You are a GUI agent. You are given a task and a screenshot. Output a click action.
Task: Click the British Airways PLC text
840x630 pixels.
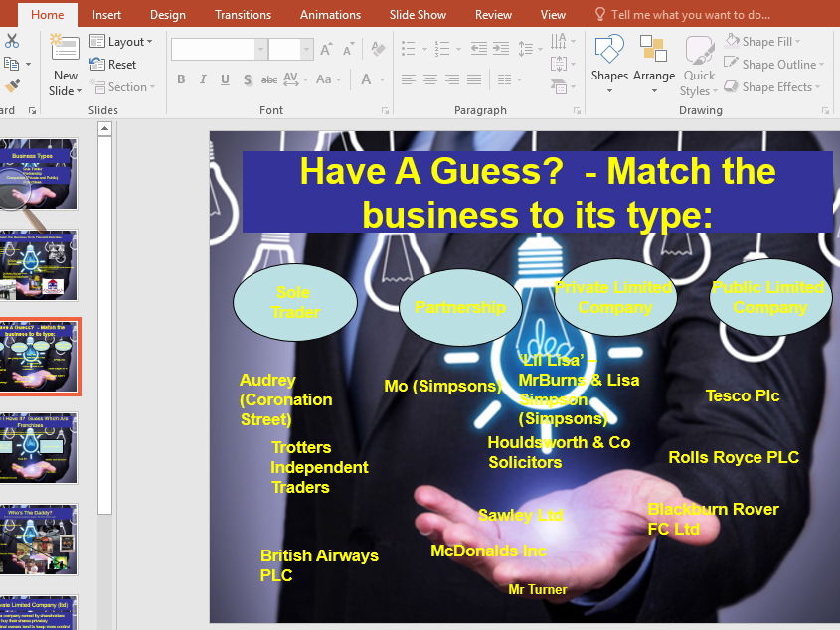click(319, 565)
